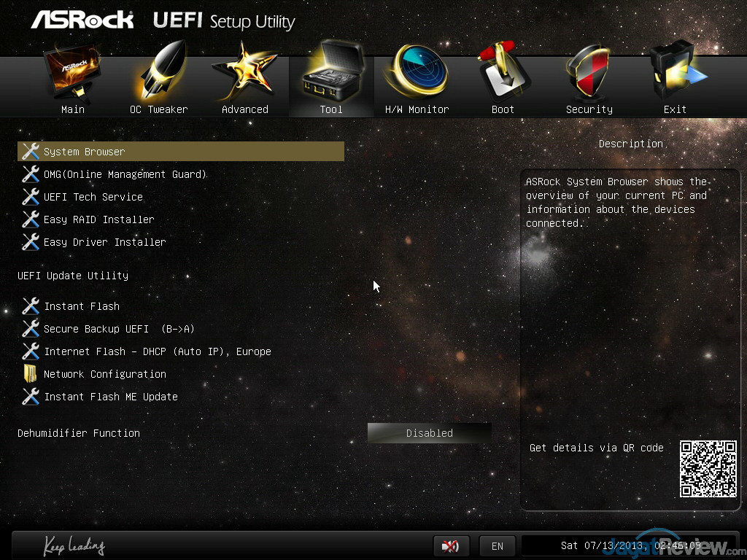Screen dimensions: 747x560
Task: Start Instant Flash
Action: 82,306
